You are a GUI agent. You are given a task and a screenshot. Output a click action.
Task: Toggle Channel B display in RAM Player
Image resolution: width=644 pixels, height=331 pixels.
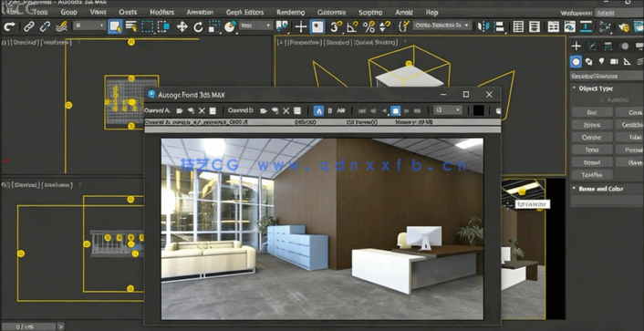[x=330, y=110]
